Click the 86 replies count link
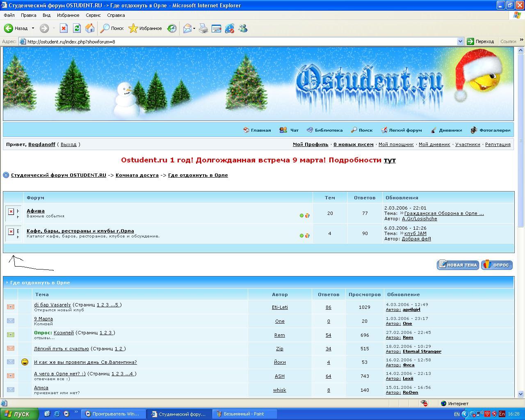 pyautogui.click(x=328, y=307)
